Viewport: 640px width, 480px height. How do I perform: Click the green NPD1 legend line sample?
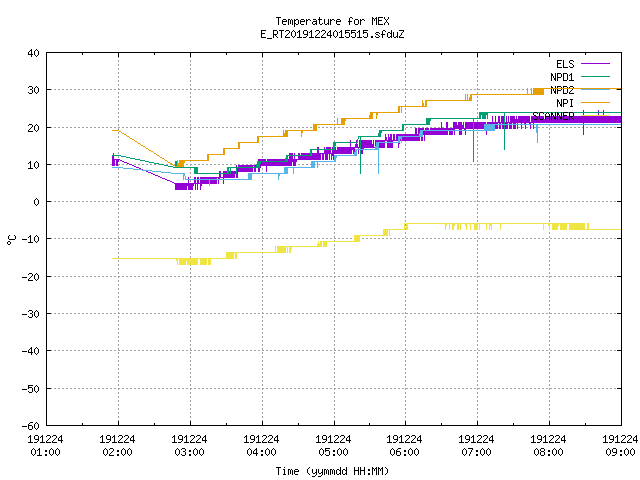596,77
